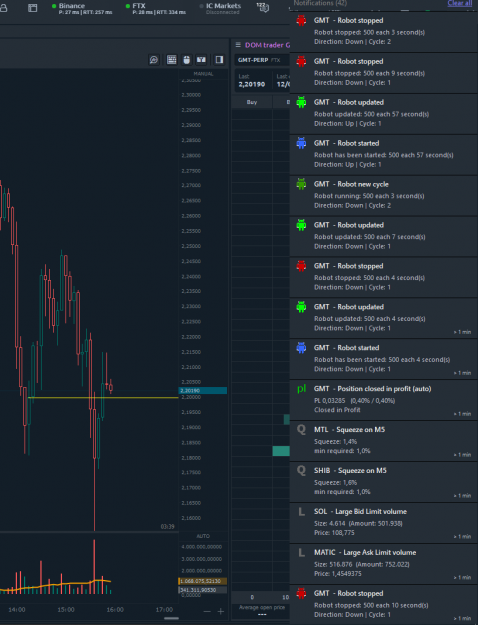Click the IC Markets disconnected entry
The width and height of the screenshot is (478, 625).
pos(220,8)
